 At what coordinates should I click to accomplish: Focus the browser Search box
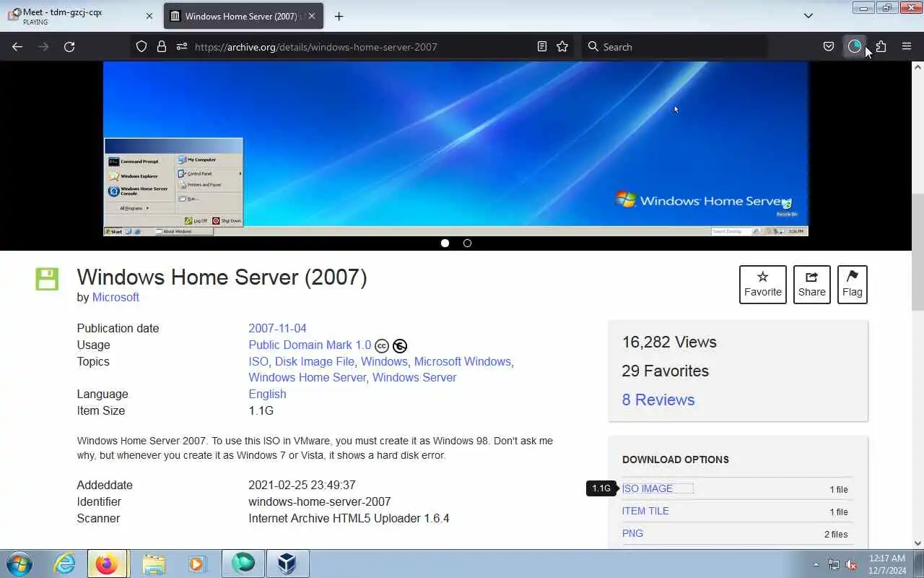pos(675,46)
